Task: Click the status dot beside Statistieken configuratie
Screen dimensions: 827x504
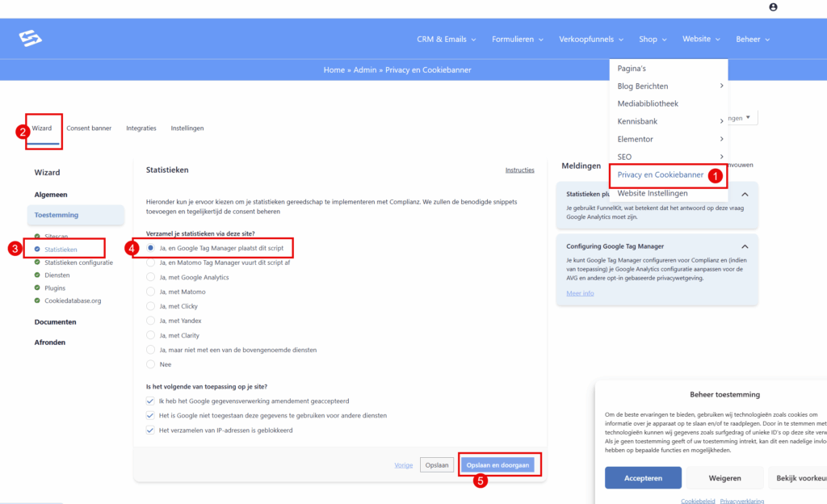Action: click(x=37, y=262)
